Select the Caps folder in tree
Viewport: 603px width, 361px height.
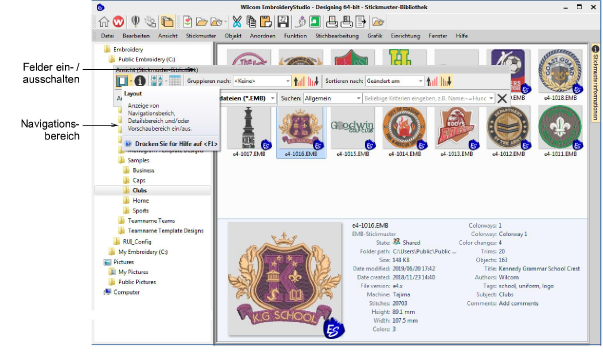(x=139, y=180)
